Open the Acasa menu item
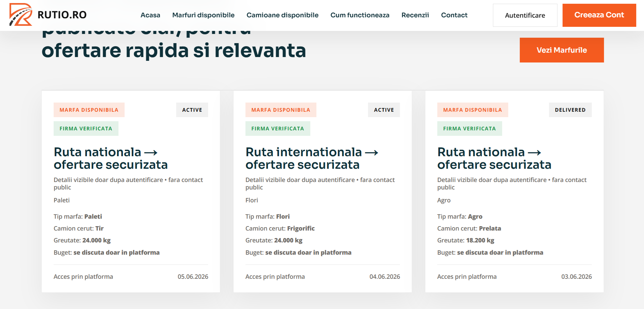 coord(150,15)
